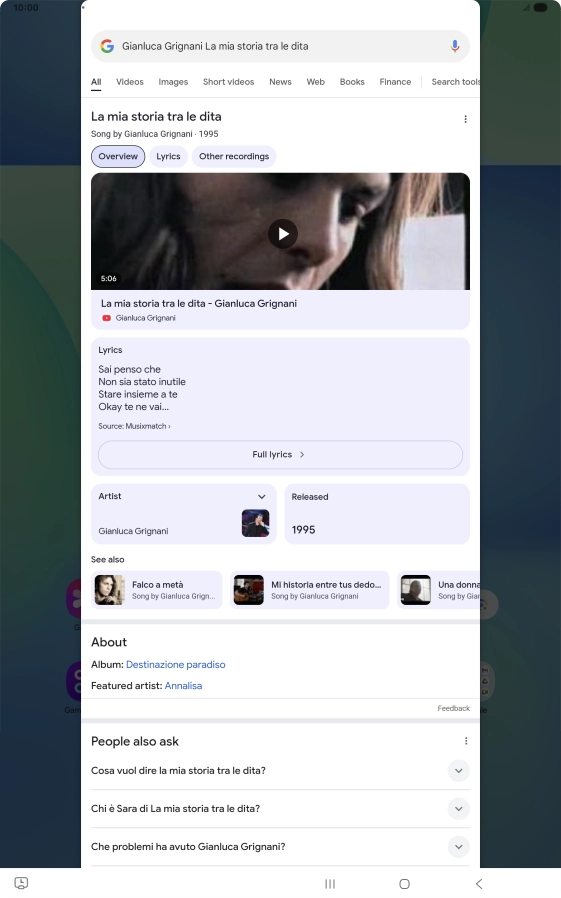The width and height of the screenshot is (561, 898).
Task: Switch to the Books tab
Action: pos(352,82)
